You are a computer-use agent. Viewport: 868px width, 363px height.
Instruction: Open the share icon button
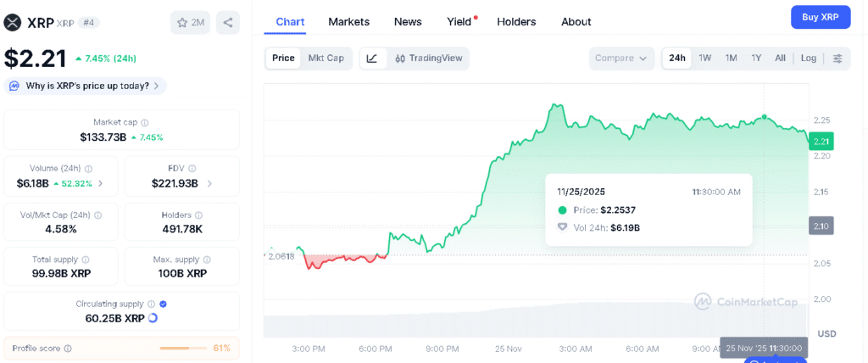click(227, 23)
